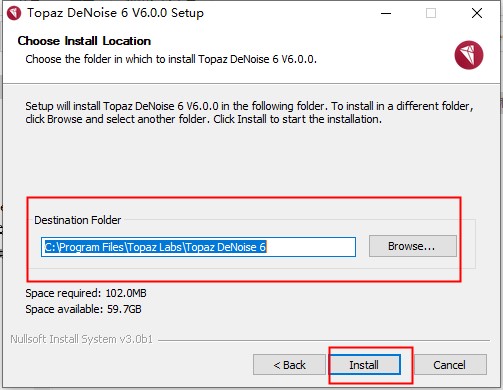Click the Space required 102.0MB text
This screenshot has height=390, width=503.
(x=86, y=293)
